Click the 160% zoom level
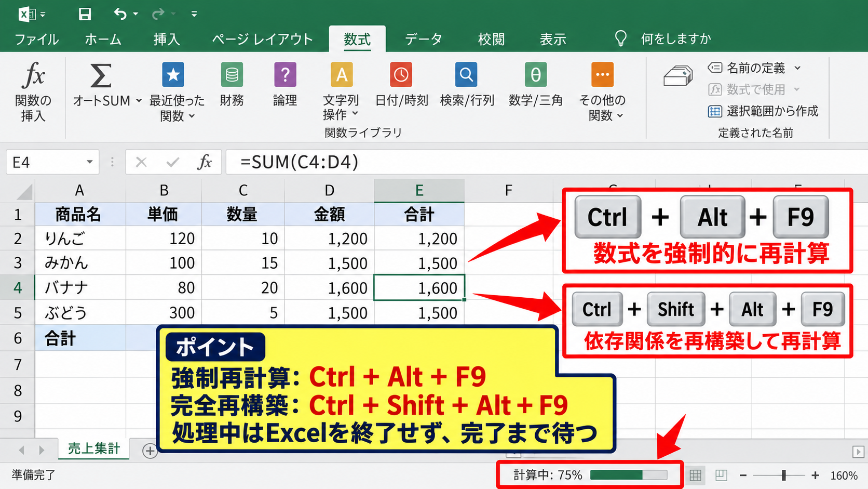 (844, 475)
